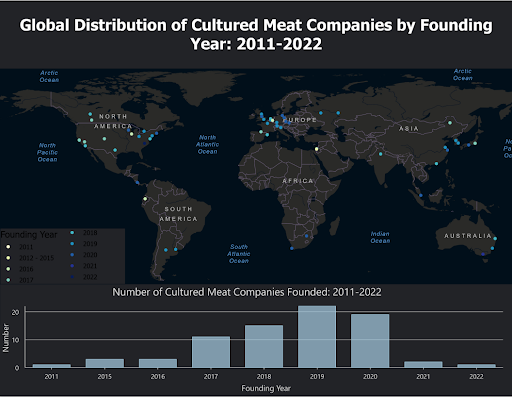Click the pale point in northeastern China
The height and width of the screenshot is (397, 512).
click(450, 123)
